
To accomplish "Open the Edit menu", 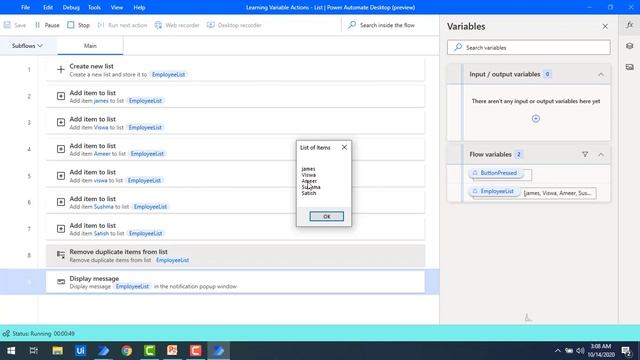I will point(48,7).
